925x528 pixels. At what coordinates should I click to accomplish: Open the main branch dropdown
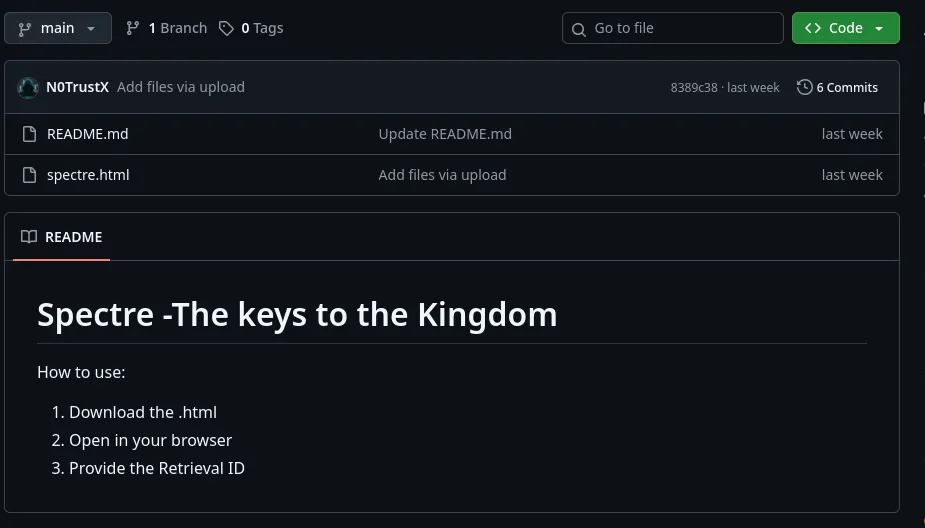coord(56,28)
